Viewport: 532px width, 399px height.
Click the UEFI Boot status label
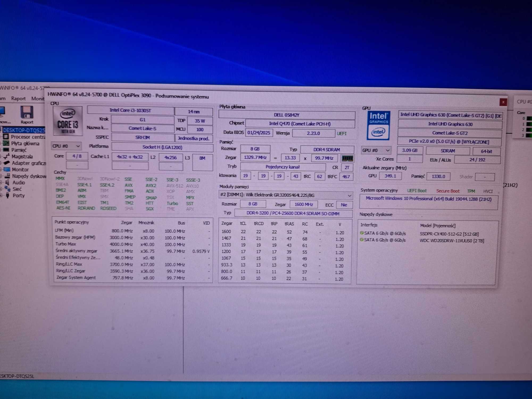417,191
